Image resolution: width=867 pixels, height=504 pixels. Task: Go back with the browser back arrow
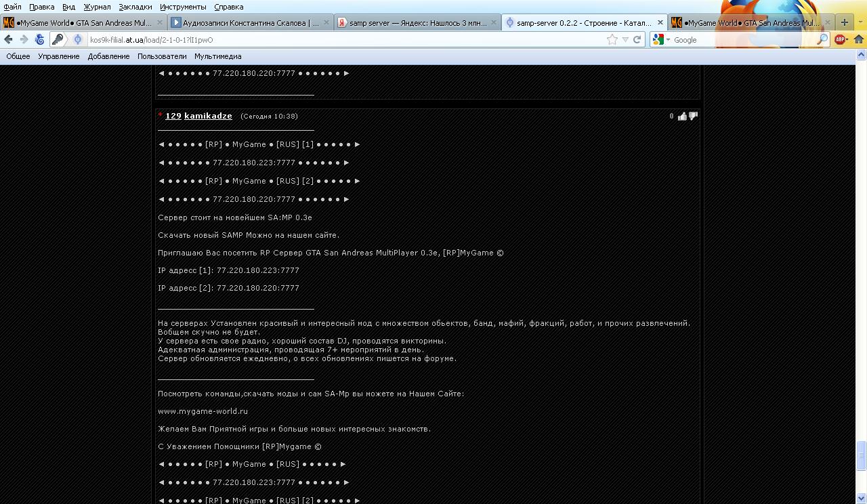point(9,39)
